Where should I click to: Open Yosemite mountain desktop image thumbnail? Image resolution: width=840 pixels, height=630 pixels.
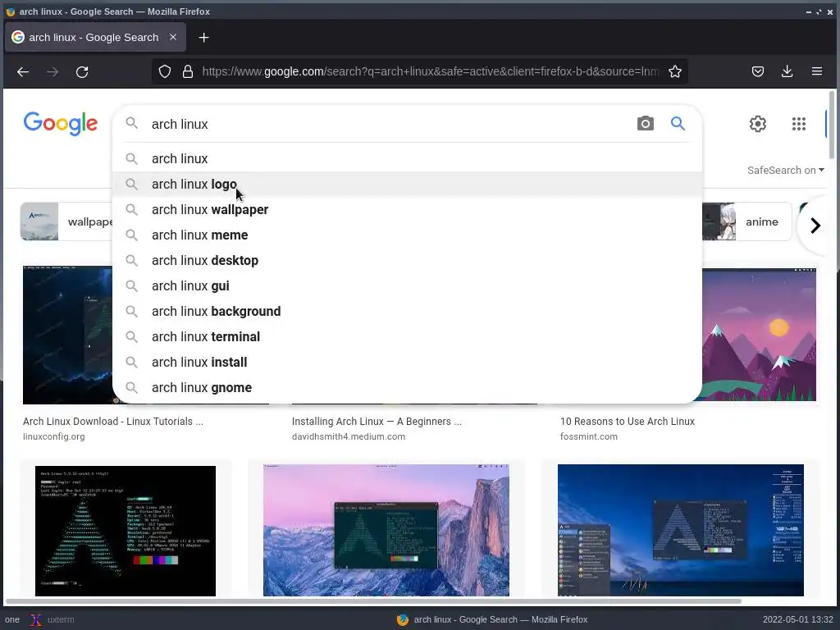point(386,531)
